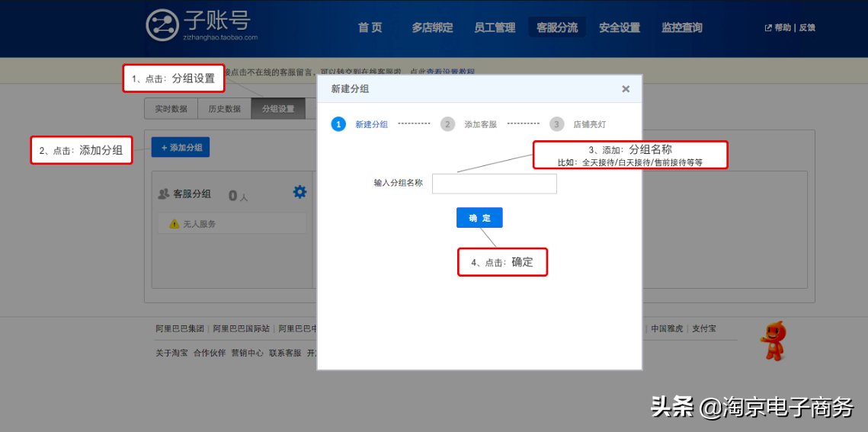This screenshot has height=432, width=868.
Task: Click the 店铺亮灯 step label
Action: click(590, 124)
